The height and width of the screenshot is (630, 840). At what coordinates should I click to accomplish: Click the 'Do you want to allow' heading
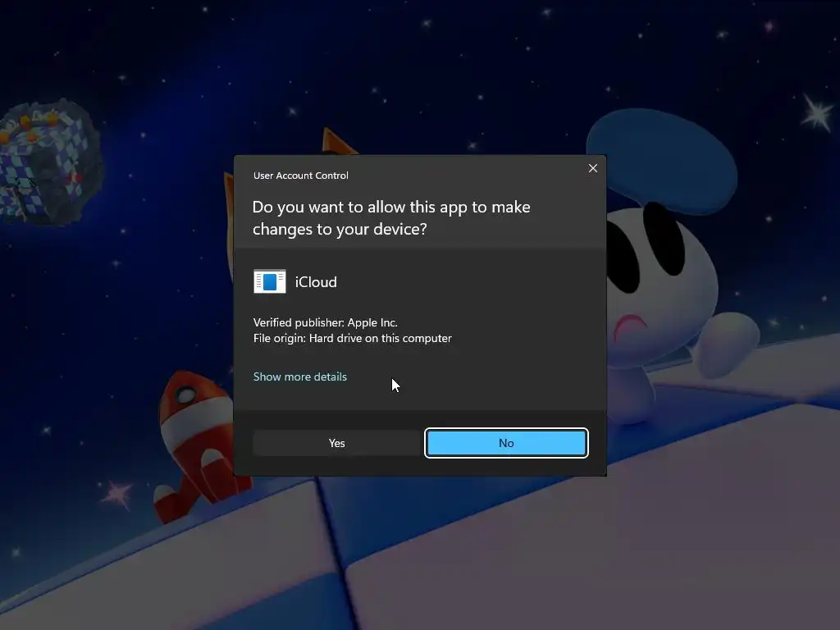tap(391, 218)
